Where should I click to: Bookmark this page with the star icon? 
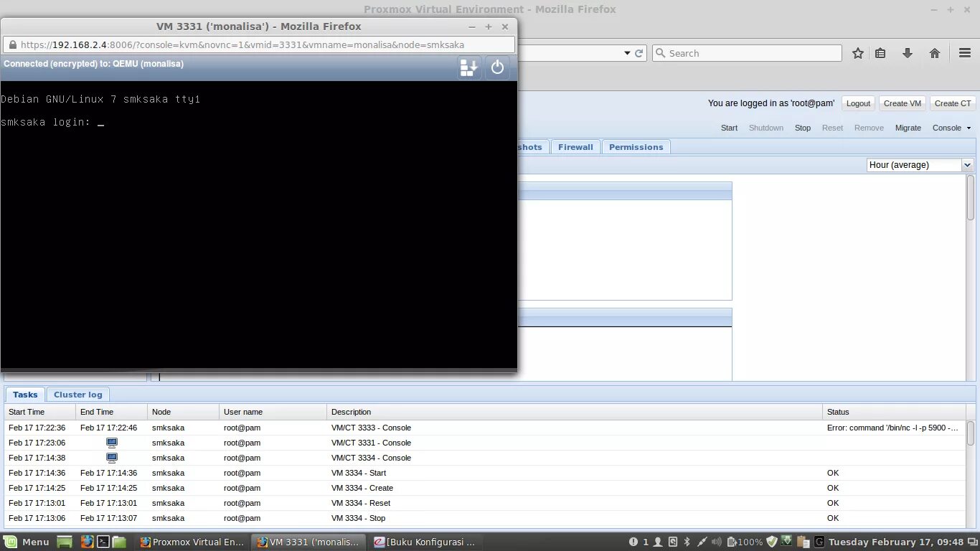coord(858,53)
